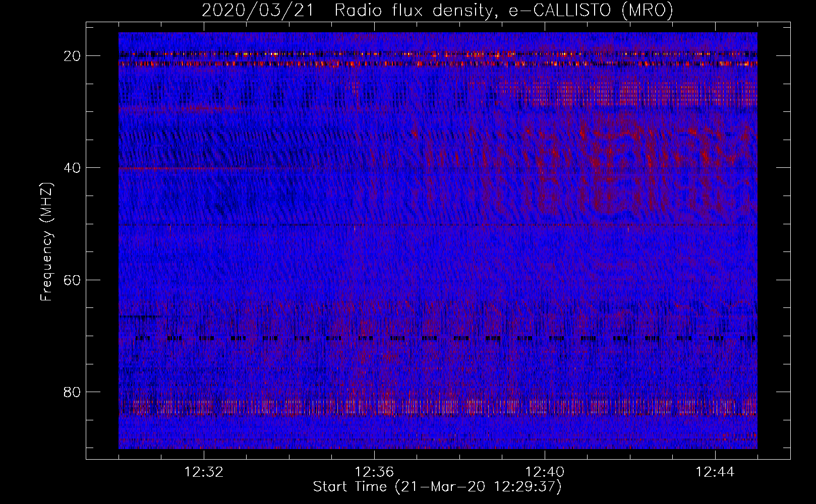Screen dimensions: 816x504
Task: Click the '40' frequency tick label
Action: [72, 168]
